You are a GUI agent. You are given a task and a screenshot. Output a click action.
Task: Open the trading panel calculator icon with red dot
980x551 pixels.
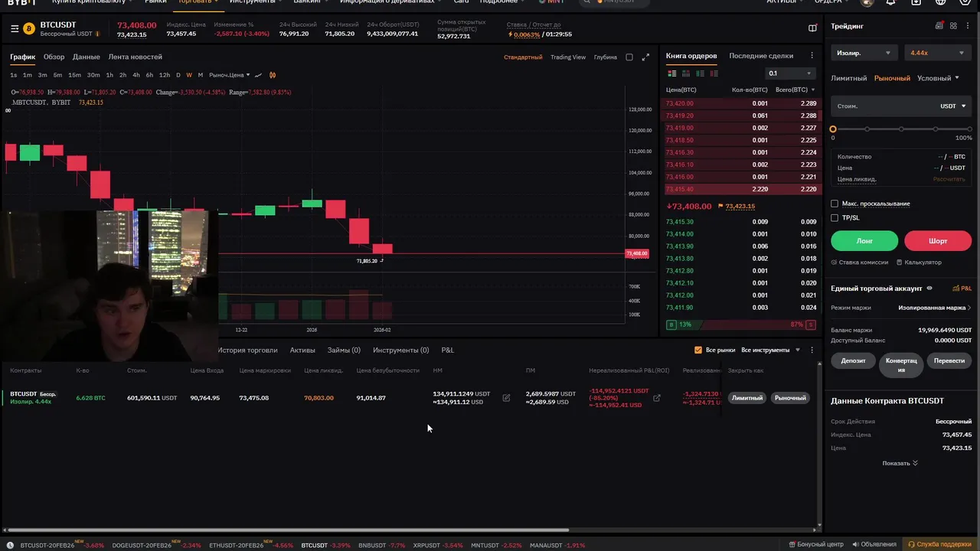coord(939,26)
